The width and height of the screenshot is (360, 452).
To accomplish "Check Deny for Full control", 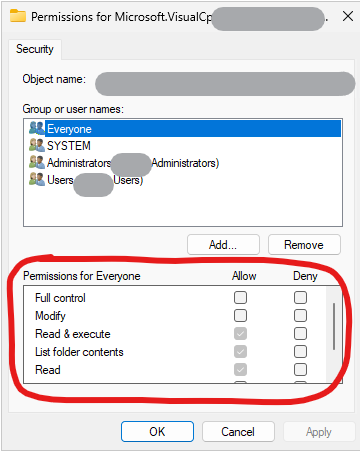I will [x=300, y=297].
